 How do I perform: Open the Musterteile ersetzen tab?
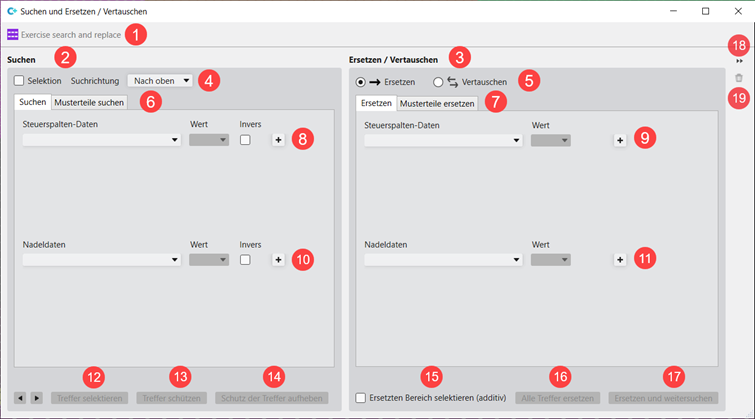(437, 104)
